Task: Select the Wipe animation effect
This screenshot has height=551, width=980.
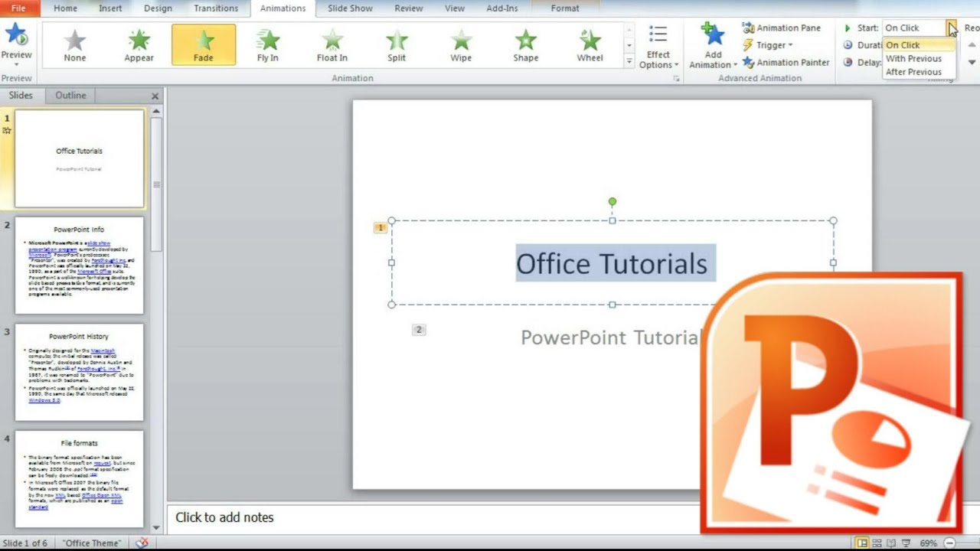Action: [461, 45]
